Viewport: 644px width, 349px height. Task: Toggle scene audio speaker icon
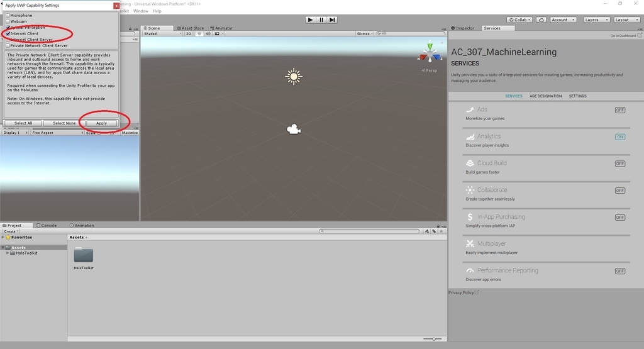click(x=208, y=34)
